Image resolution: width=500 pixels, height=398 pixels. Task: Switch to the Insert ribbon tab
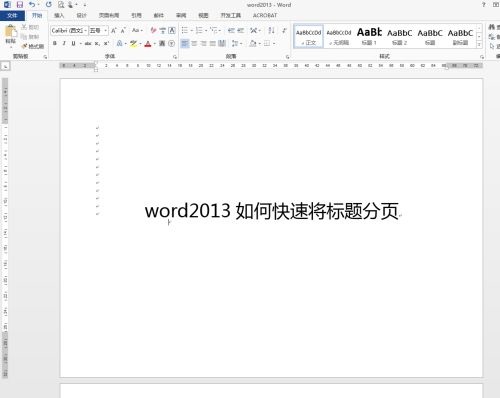(x=59, y=15)
